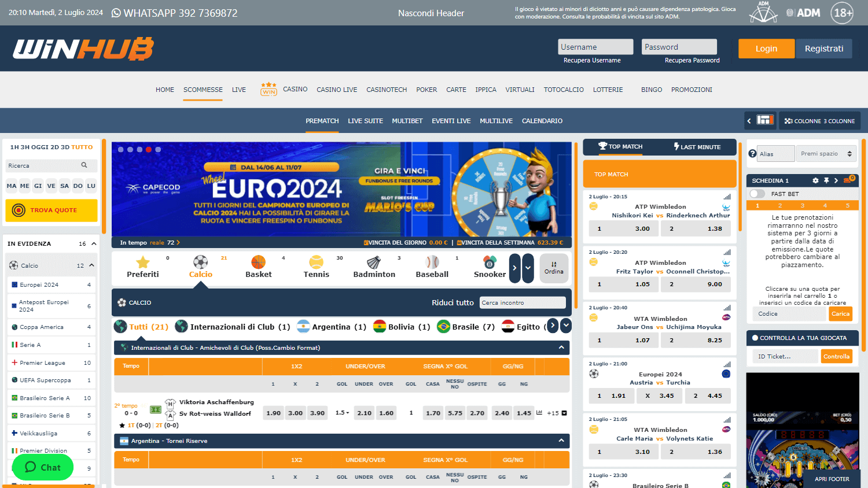Select Controlla la tua giocata radio dot
Screen dimensions: 868x488
[x=755, y=338]
